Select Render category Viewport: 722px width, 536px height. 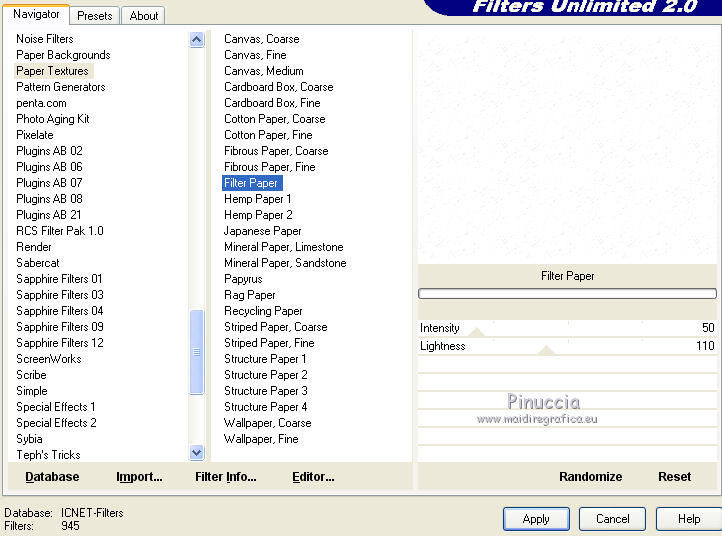[34, 247]
